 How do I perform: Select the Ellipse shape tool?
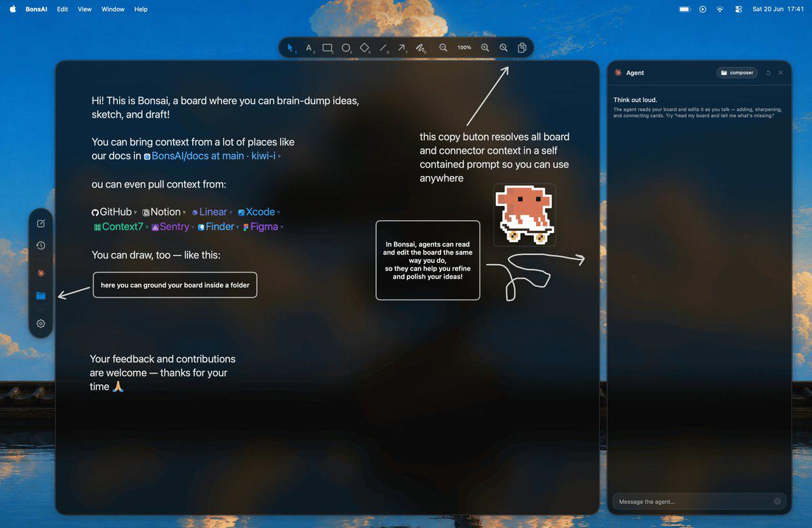click(x=346, y=48)
